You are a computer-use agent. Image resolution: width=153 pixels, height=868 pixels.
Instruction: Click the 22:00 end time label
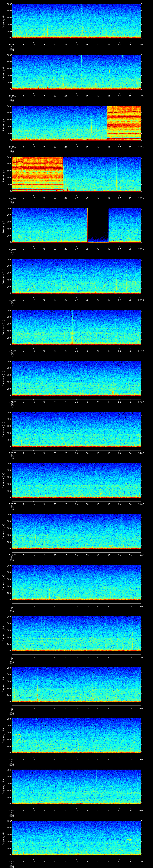pyautogui.click(x=141, y=402)
